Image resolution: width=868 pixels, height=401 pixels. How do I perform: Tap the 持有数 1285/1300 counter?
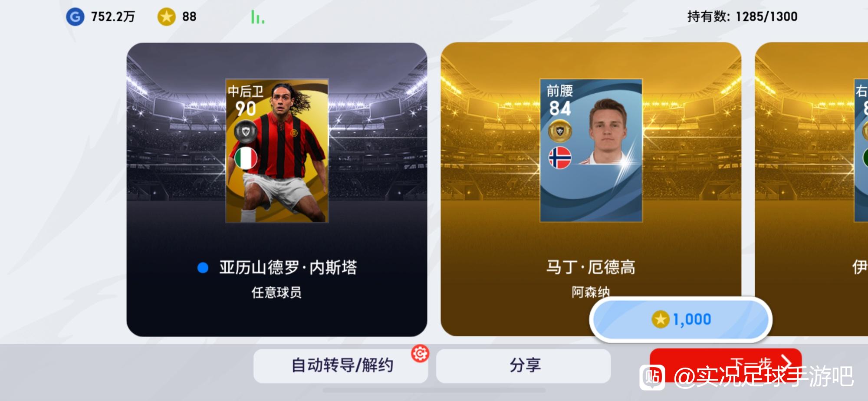(742, 16)
